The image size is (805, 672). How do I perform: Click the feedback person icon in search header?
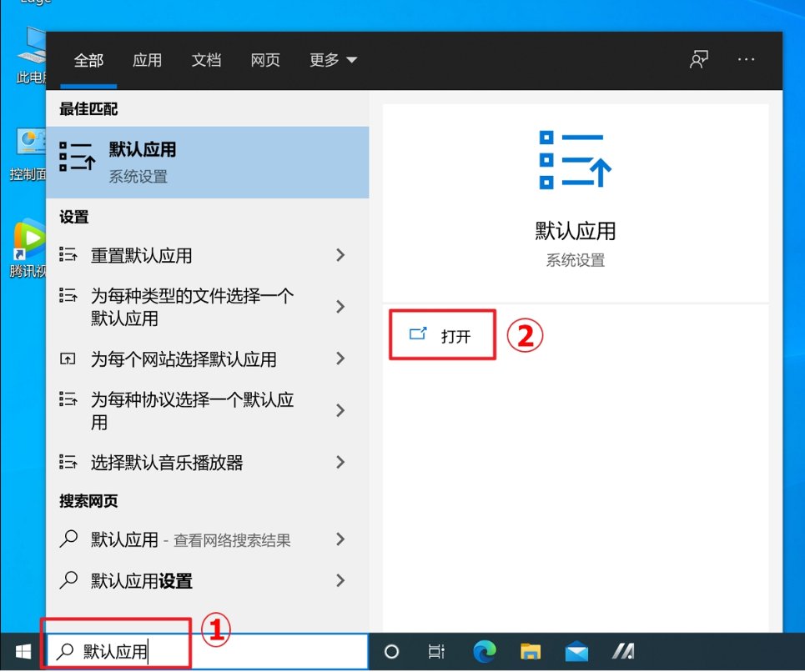(x=699, y=59)
